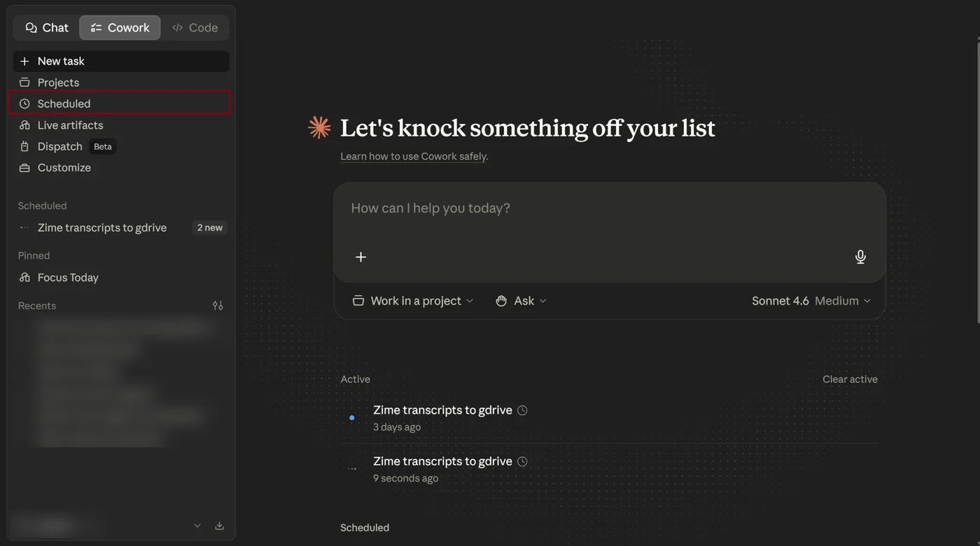Start a New task

(121, 61)
